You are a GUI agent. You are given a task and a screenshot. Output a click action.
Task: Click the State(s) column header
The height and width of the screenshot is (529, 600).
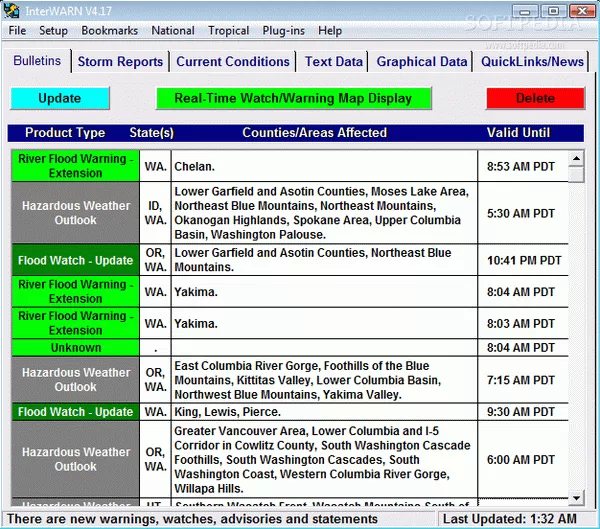coord(152,132)
